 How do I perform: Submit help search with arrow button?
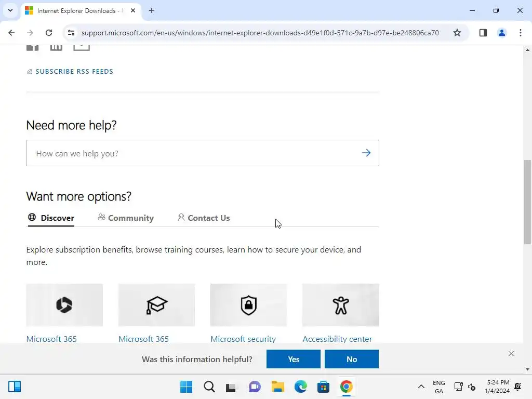coord(366,153)
